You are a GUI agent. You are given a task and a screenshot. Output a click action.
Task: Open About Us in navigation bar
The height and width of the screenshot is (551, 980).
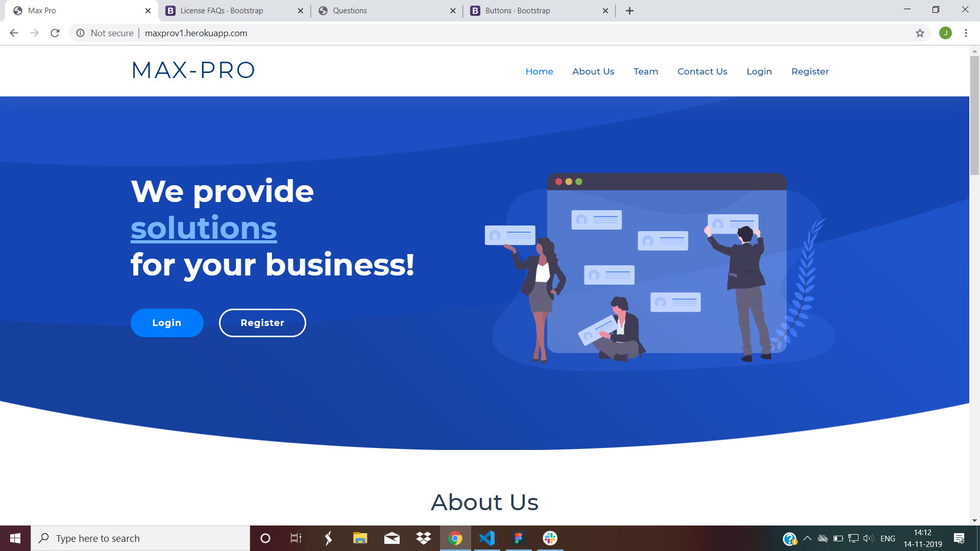pyautogui.click(x=593, y=71)
